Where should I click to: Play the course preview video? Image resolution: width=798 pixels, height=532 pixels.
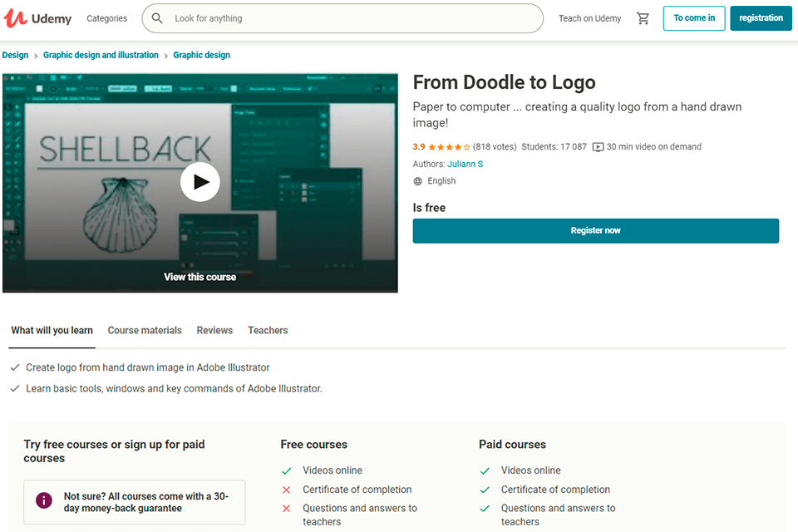(200, 182)
